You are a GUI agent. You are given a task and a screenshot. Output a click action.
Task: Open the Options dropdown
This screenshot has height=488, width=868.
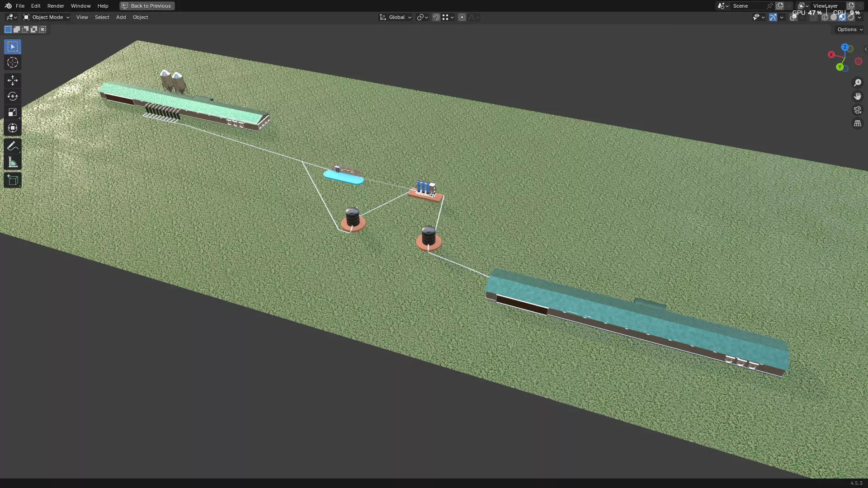850,29
